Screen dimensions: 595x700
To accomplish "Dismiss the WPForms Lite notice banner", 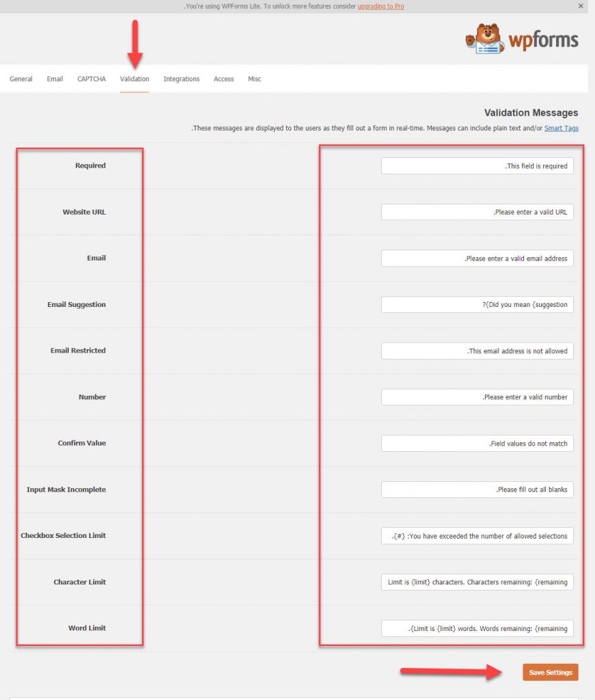I will point(581,6).
